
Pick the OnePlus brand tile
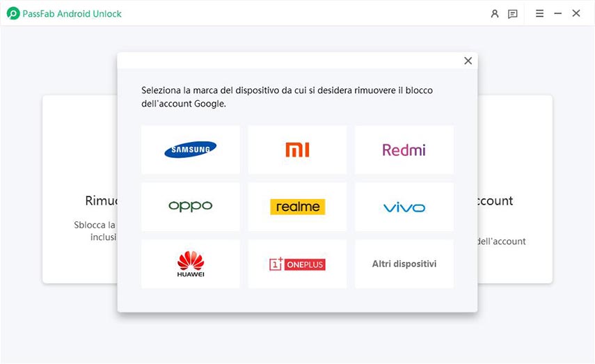(297, 264)
